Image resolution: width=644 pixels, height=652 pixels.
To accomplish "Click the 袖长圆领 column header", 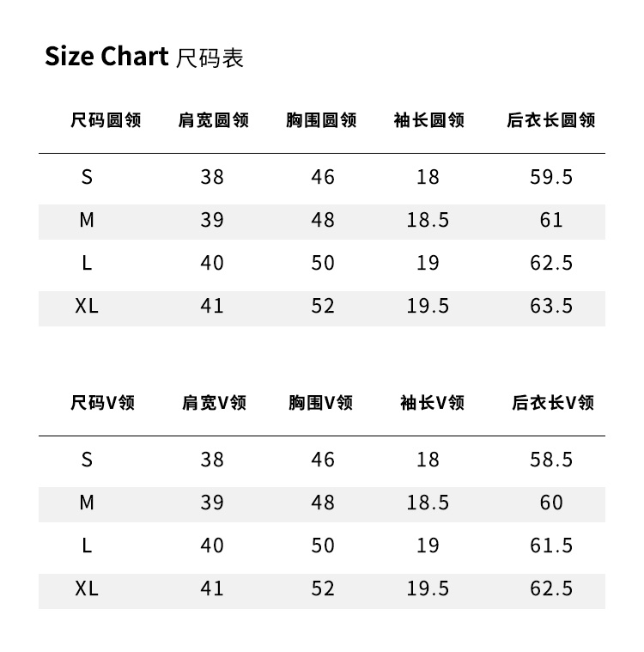I will [428, 120].
